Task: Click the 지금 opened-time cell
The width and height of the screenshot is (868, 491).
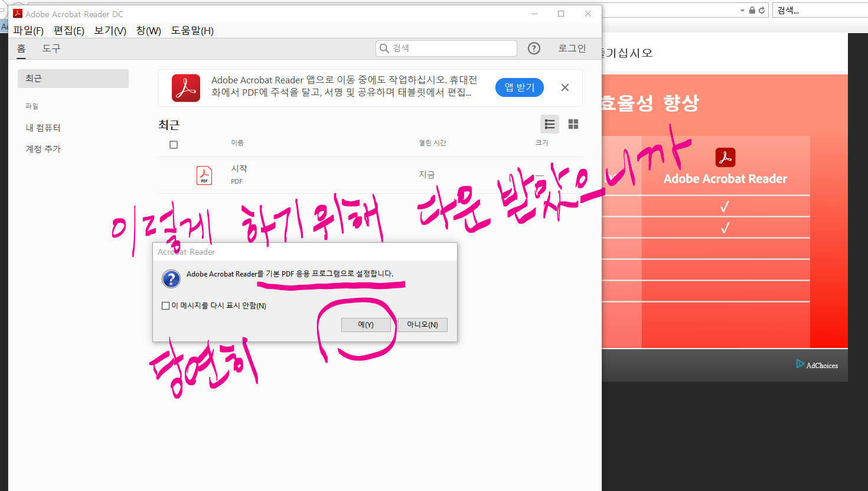Action: pos(427,175)
